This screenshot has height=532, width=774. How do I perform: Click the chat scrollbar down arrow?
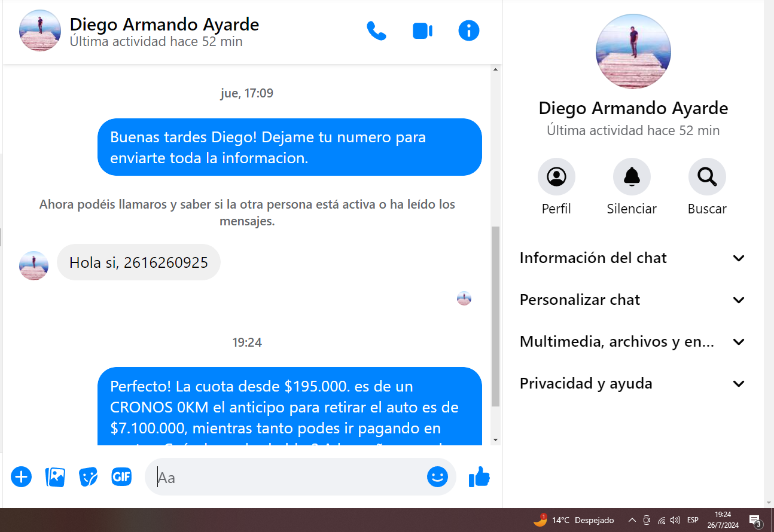coord(495,440)
